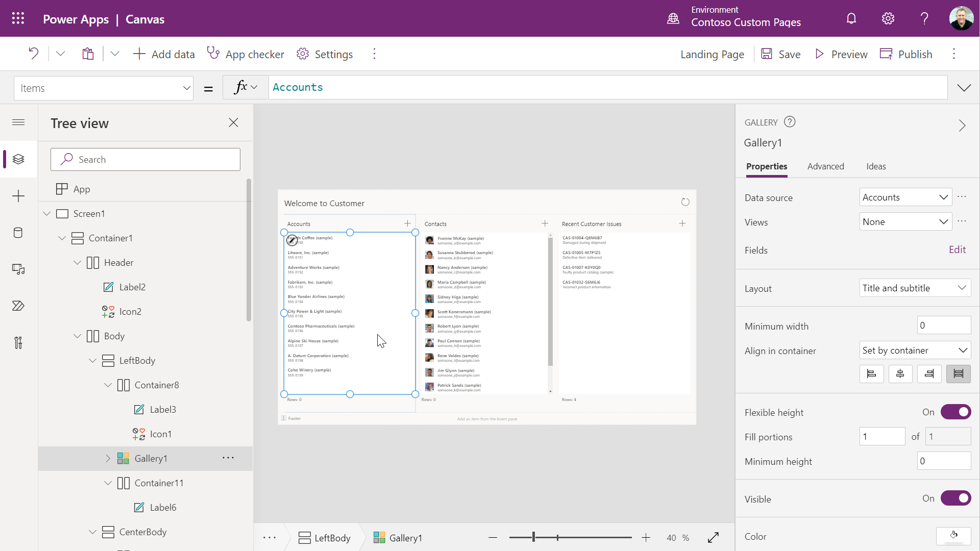Viewport: 980px width, 551px height.
Task: Run the App checker
Action: point(246,54)
